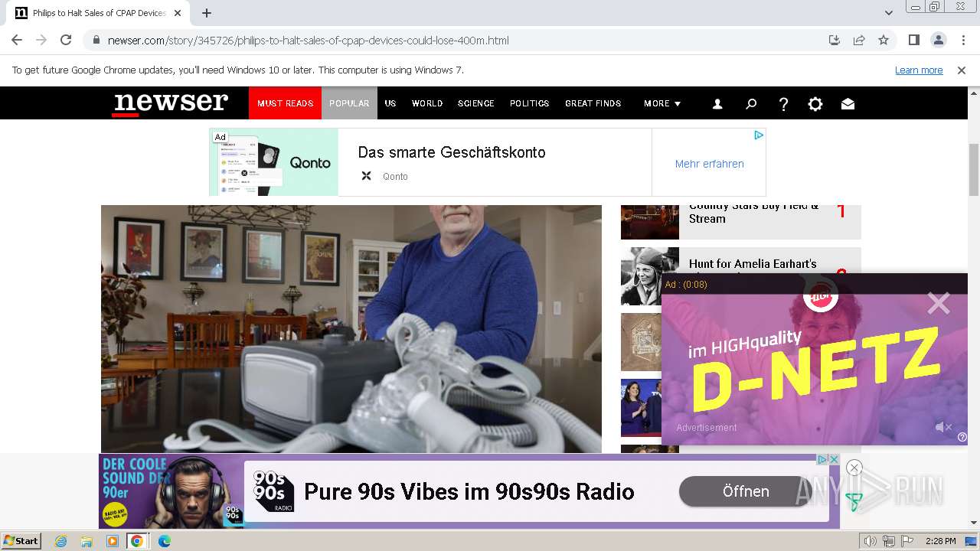Open the Learn more link about Chrome updates
980x551 pixels.
coord(919,70)
